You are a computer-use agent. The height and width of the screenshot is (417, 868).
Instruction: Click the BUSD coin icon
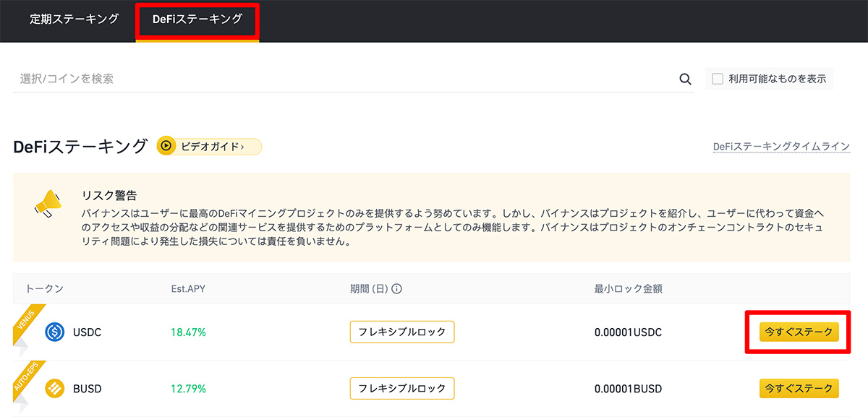coord(55,389)
